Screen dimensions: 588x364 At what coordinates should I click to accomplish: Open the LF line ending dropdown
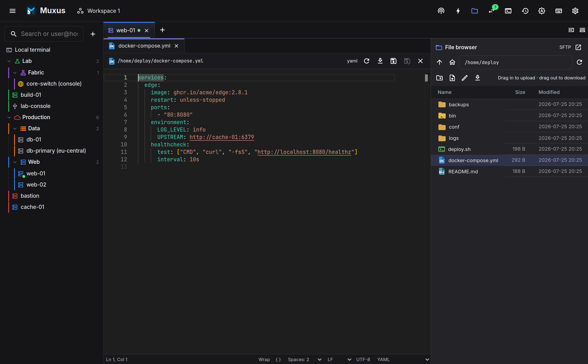pos(339,359)
